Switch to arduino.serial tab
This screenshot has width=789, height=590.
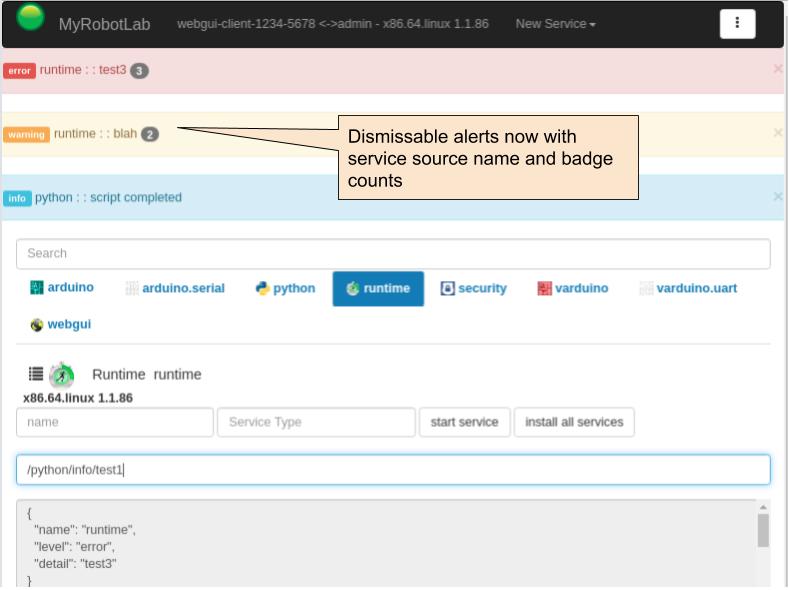pos(175,289)
